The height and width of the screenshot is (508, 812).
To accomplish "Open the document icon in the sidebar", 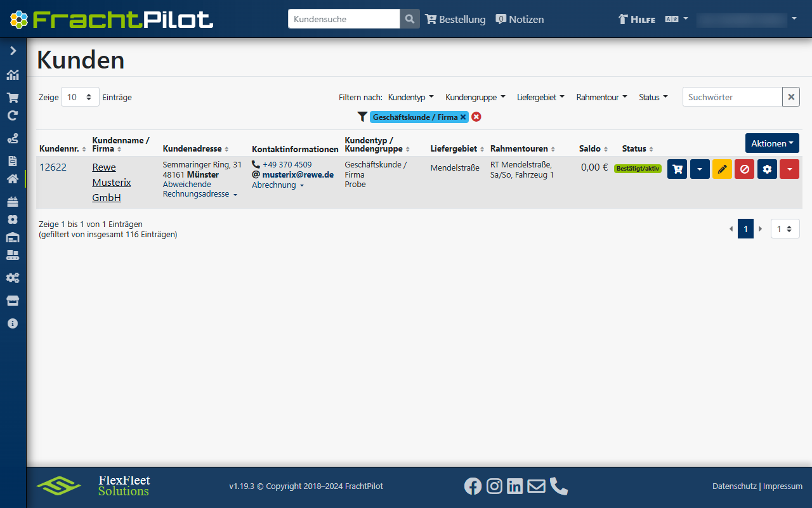I will tap(13, 160).
